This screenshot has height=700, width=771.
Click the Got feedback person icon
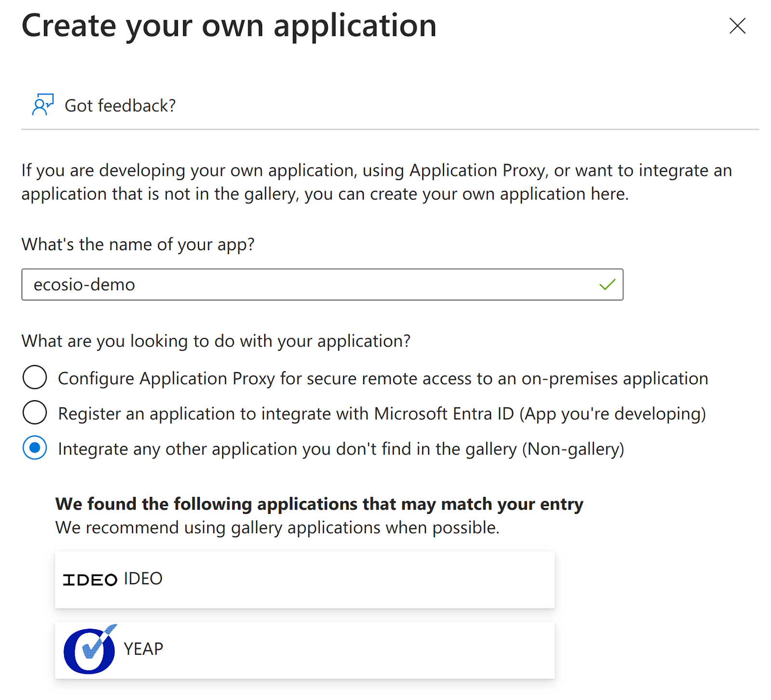tap(43, 105)
